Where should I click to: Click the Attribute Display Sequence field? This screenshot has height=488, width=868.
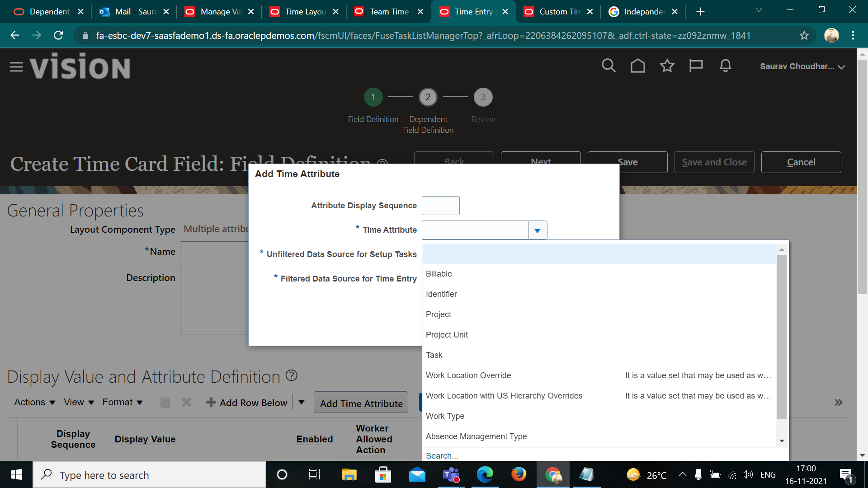point(441,206)
